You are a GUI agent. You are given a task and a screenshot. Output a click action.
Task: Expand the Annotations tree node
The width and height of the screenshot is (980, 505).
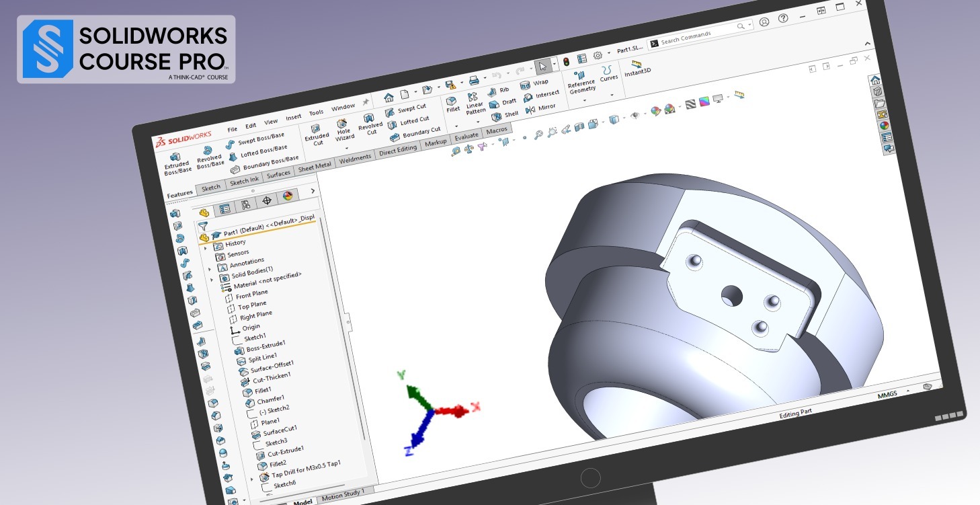point(210,269)
